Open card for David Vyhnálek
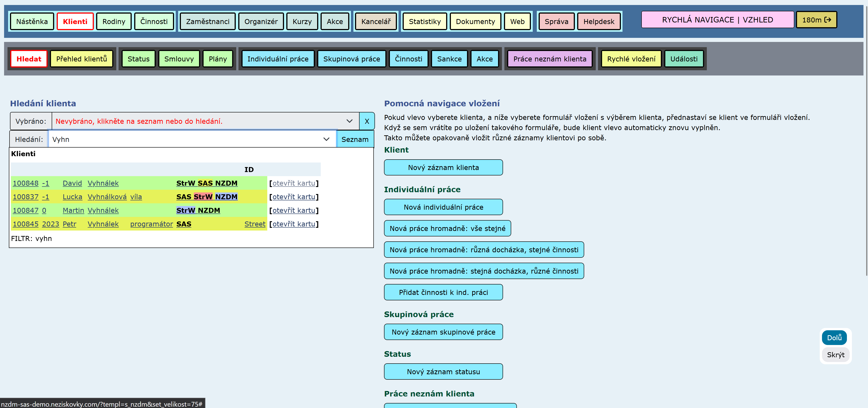Image resolution: width=868 pixels, height=408 pixels. coord(294,183)
